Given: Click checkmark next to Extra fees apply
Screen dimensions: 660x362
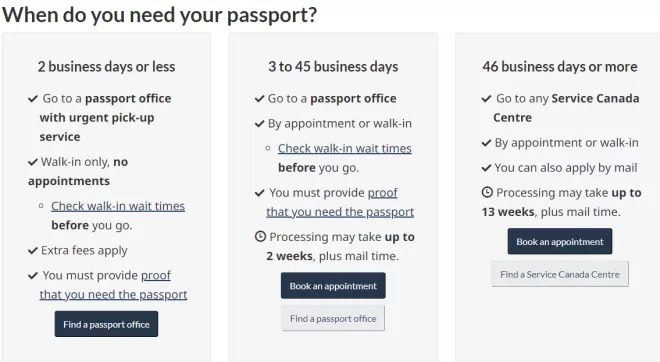Looking at the screenshot, I should click(x=33, y=251).
